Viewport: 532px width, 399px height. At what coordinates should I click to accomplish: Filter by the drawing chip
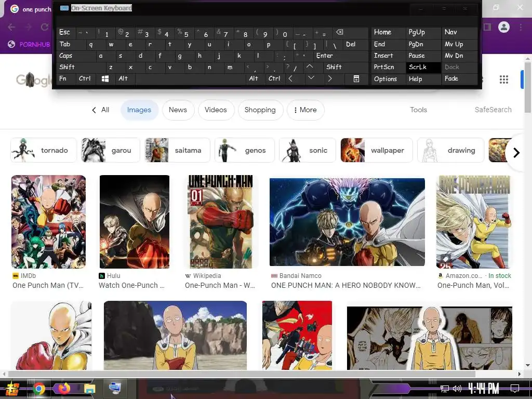pyautogui.click(x=450, y=150)
